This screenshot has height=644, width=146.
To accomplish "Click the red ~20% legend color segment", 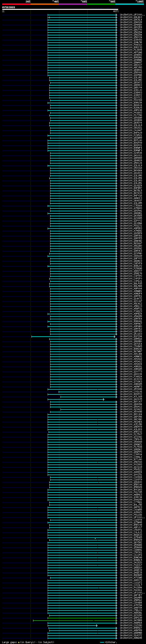I will pyautogui.click(x=16, y=4).
